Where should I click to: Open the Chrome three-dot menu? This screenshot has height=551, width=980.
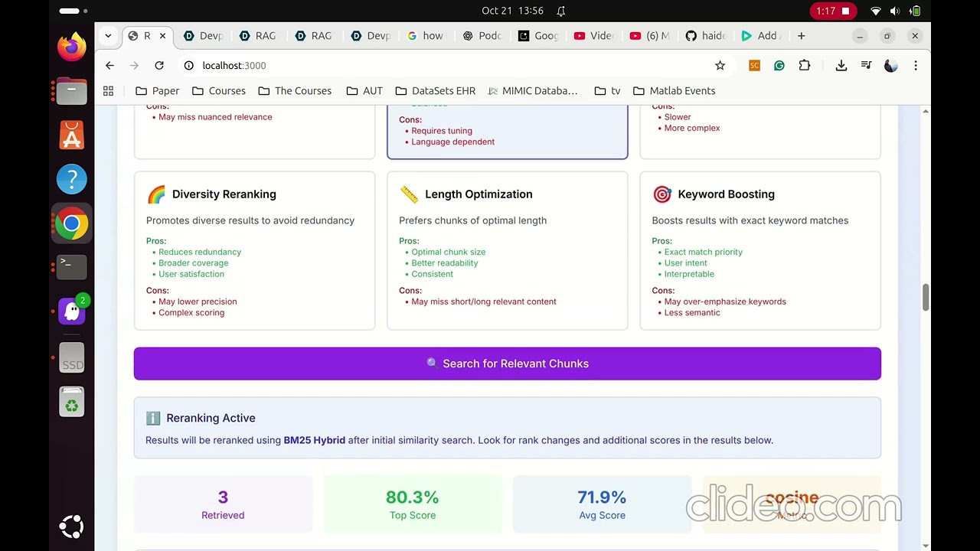916,66
